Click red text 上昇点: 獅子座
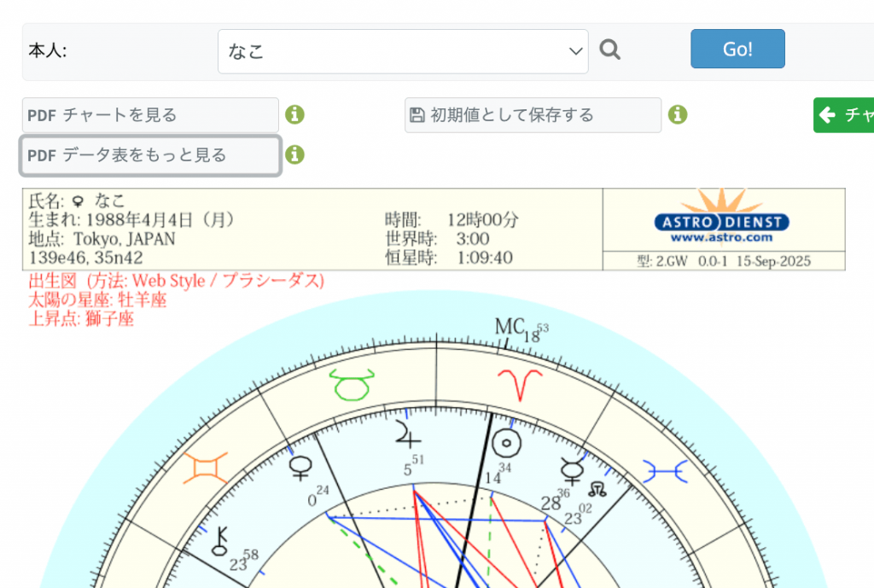 coord(81,319)
